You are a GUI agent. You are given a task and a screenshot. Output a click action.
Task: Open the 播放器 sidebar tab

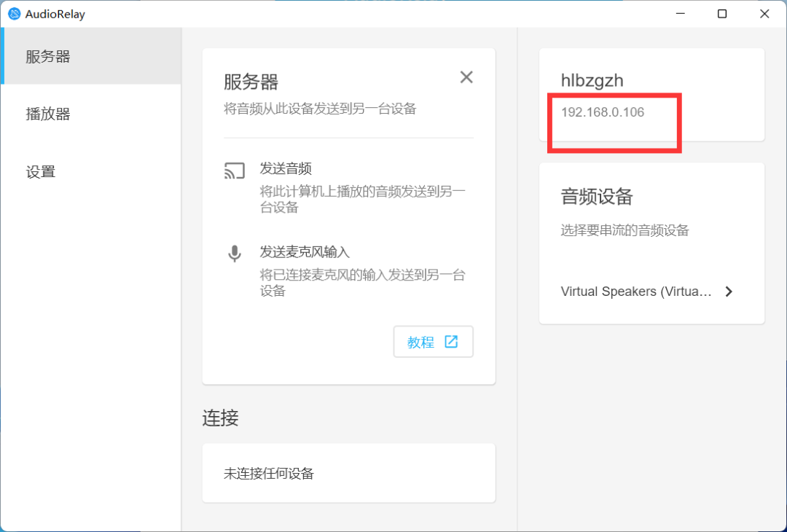coord(48,114)
